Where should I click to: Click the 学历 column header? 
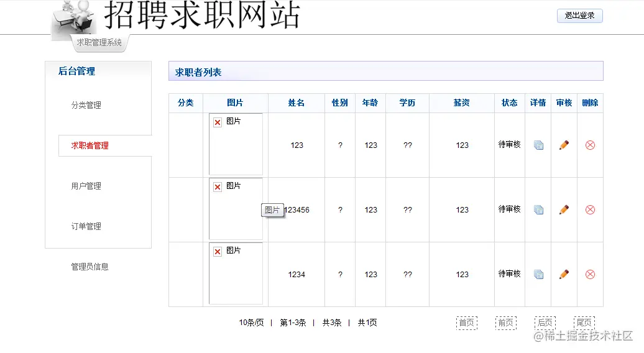click(x=407, y=103)
